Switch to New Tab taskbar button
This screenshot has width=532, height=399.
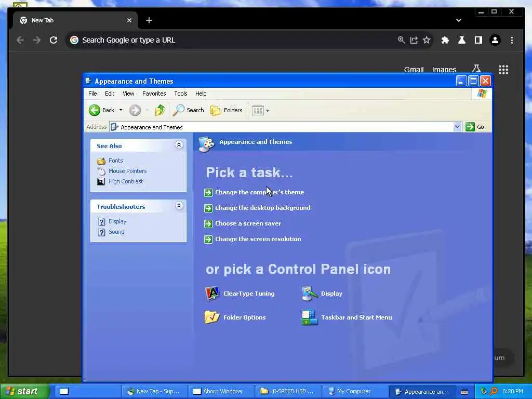pos(154,392)
